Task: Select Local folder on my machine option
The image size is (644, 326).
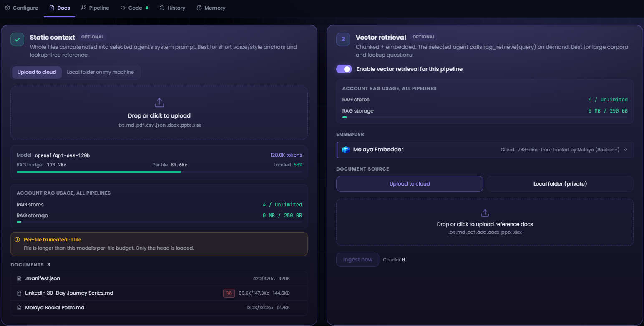Action: pyautogui.click(x=101, y=72)
